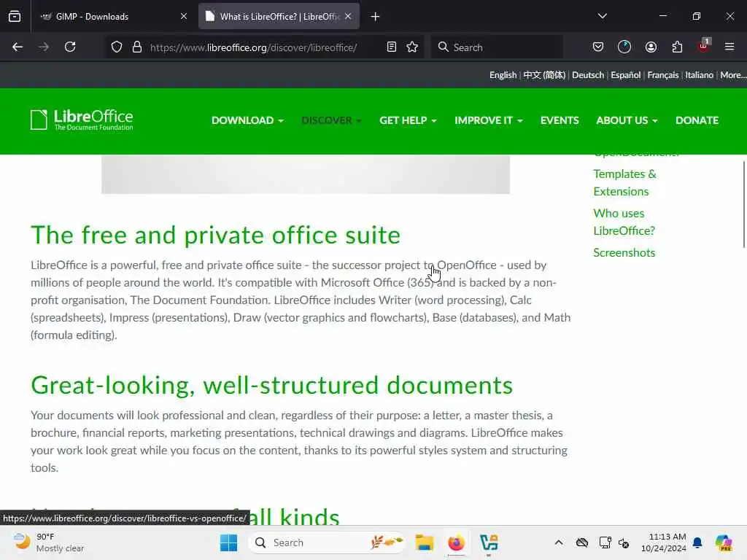
Task: Open the VirtualBox-style taskbar app icon
Action: click(x=489, y=542)
